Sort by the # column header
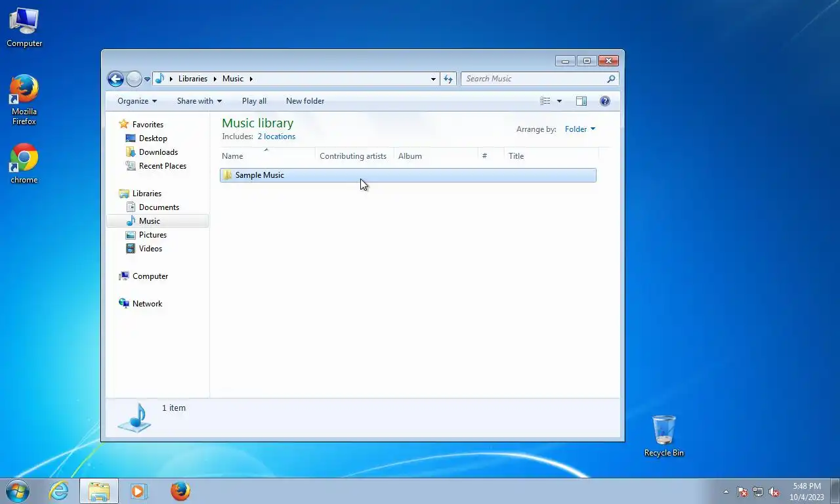This screenshot has height=504, width=840. pos(491,156)
